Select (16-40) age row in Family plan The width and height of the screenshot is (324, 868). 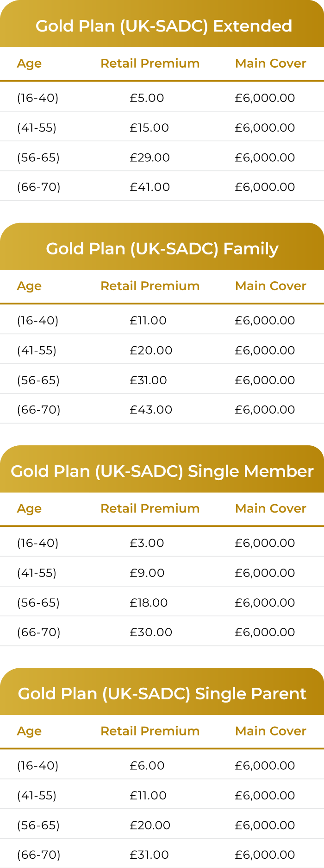click(x=162, y=320)
